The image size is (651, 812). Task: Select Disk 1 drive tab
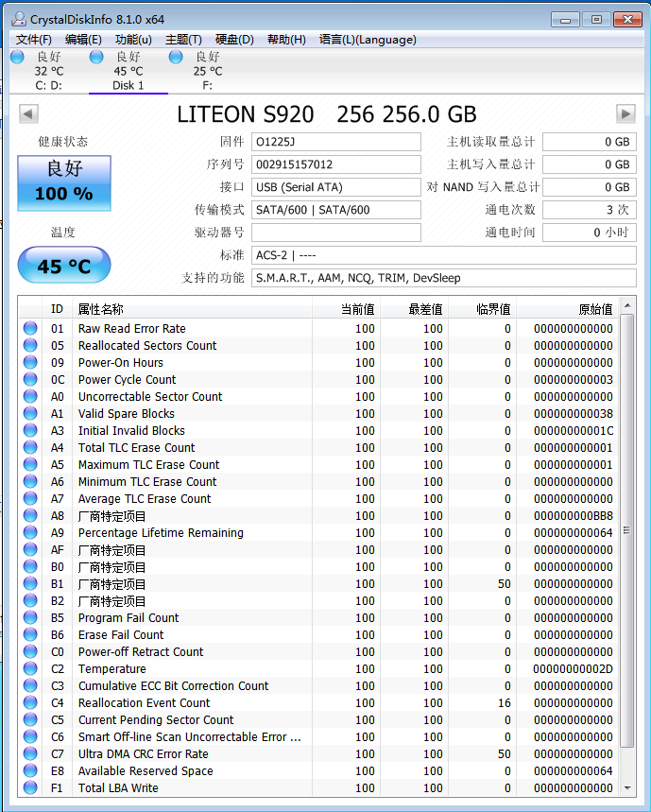[128, 71]
